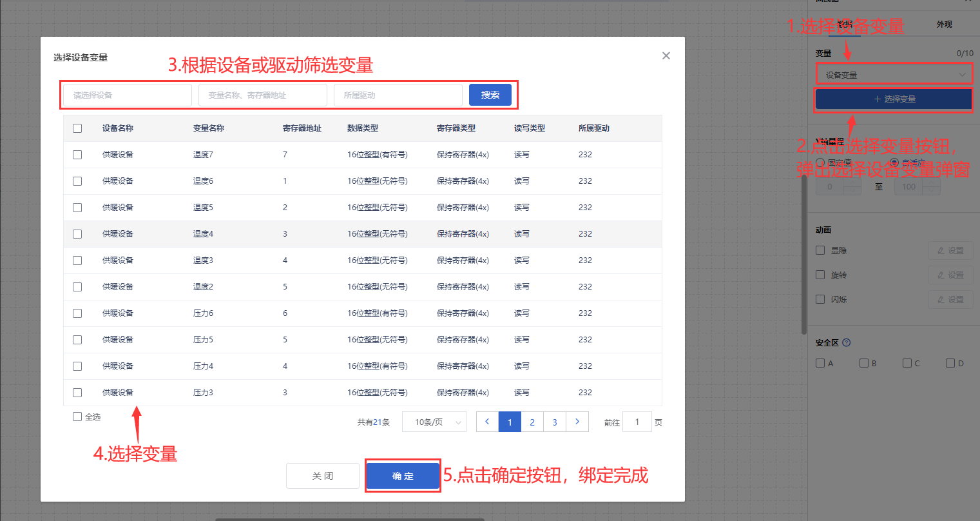Click the 温度7 variable name cell
This screenshot has height=521, width=980.
click(x=203, y=155)
